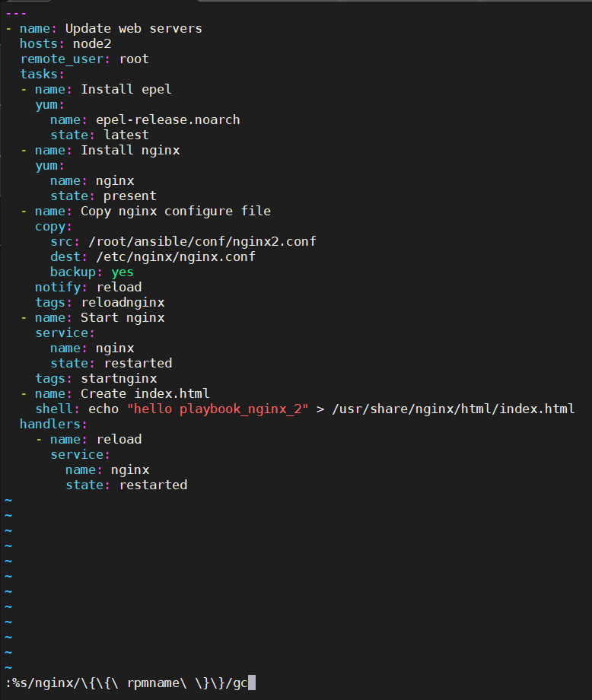Click dest path '/etc/nginx/nginx.conf'
Image resolution: width=592 pixels, height=700 pixels.
tap(176, 256)
